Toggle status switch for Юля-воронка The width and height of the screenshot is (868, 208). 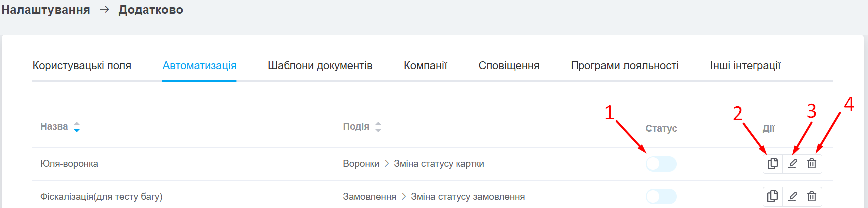tap(661, 164)
